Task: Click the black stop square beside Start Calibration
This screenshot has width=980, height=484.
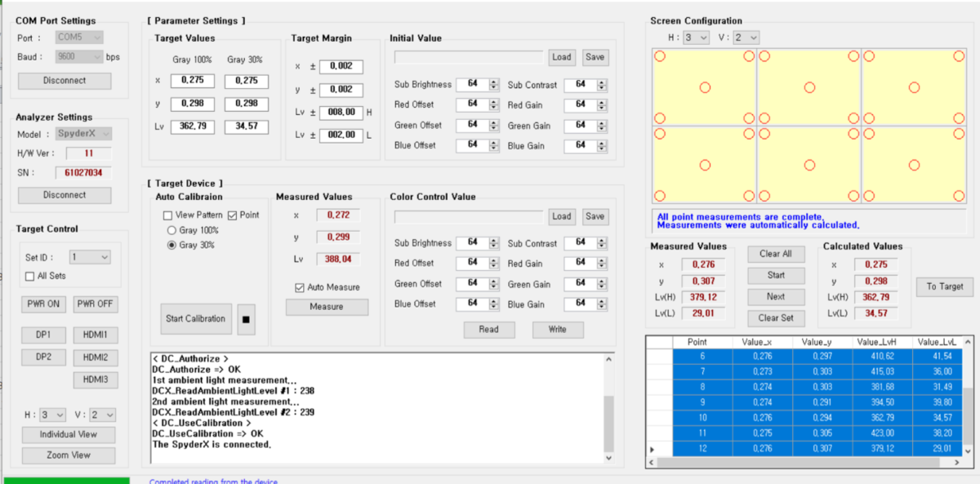Action: [x=247, y=319]
